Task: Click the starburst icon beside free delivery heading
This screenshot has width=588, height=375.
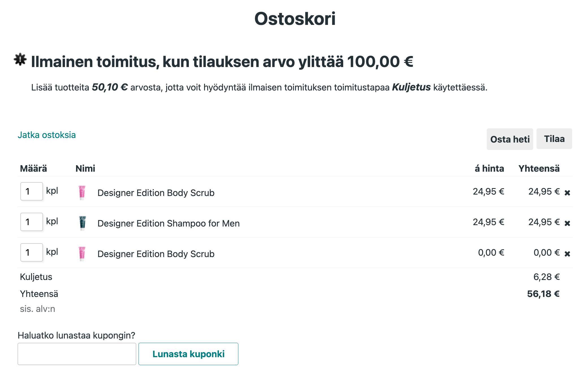Action: pos(20,59)
